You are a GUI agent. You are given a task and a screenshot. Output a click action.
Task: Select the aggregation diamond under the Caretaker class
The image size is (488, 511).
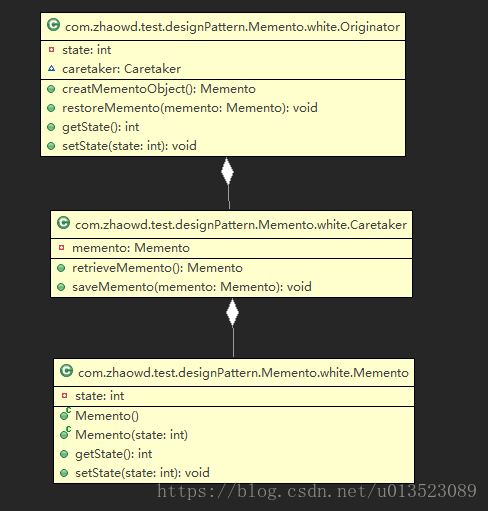pyautogui.click(x=232, y=313)
